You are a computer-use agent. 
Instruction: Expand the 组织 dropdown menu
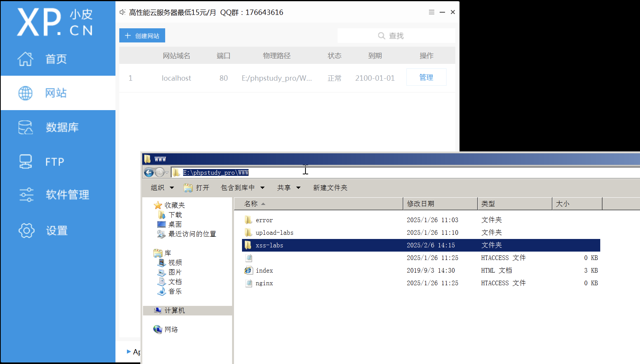click(162, 188)
